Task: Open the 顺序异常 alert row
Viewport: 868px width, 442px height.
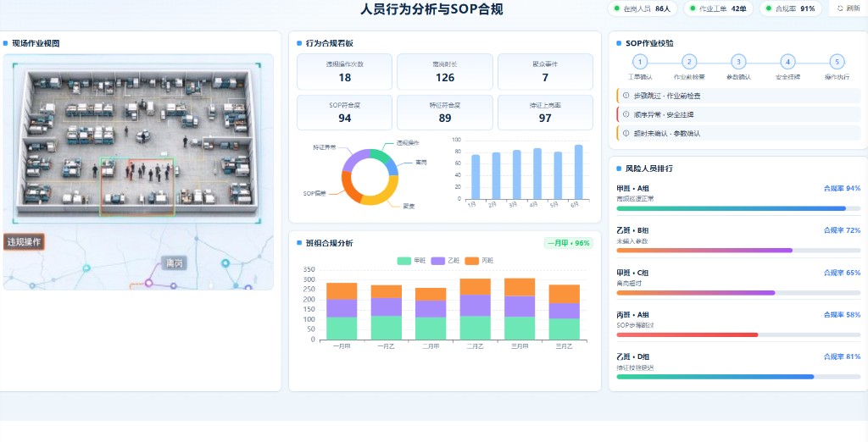Action: point(738,114)
